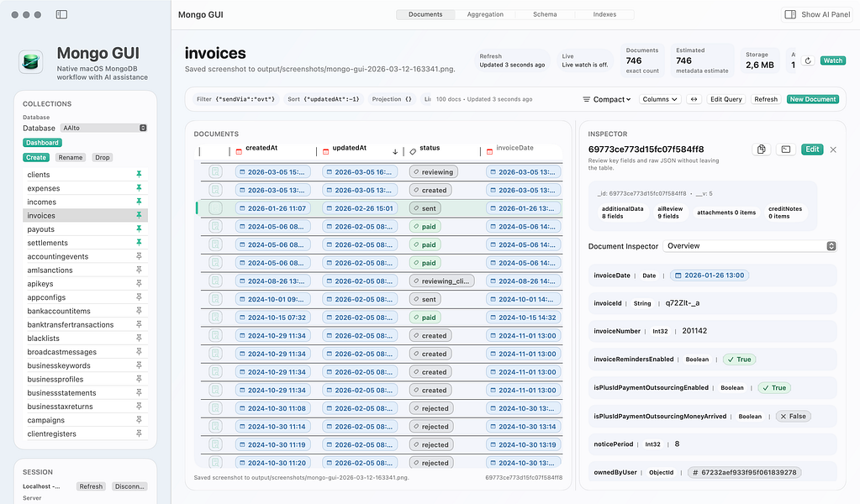The width and height of the screenshot is (860, 504).
Task: Click createdAt cell 2024-10-15 07:32
Action: [x=272, y=318]
